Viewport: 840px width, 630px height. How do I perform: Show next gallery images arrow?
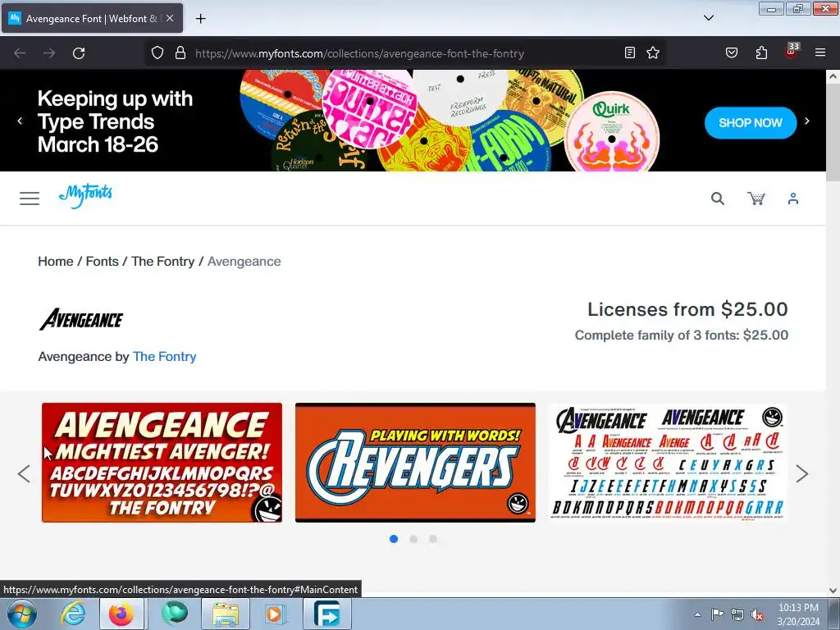[x=801, y=473]
